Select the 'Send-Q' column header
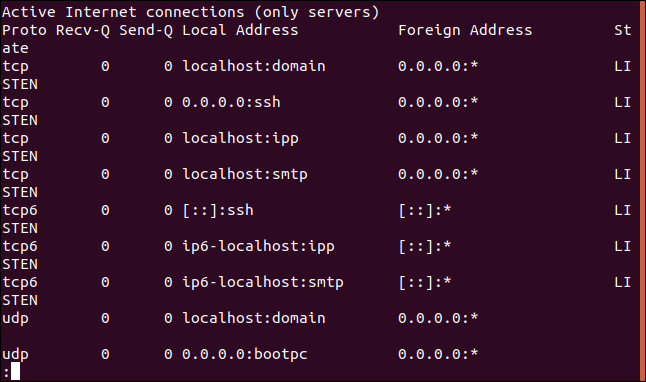Image resolution: width=646 pixels, height=382 pixels. point(146,30)
